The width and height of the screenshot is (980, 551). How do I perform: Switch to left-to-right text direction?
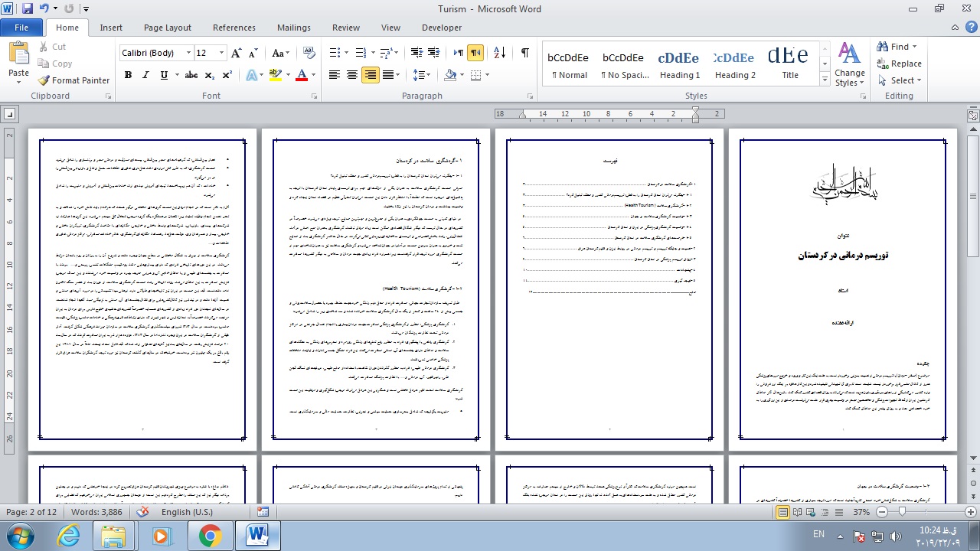(x=458, y=53)
